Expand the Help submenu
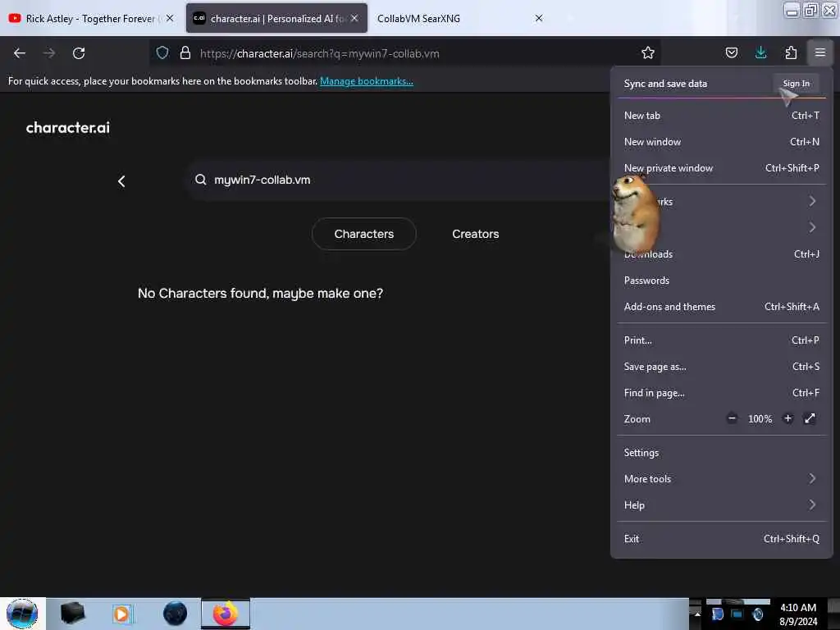Viewport: 840px width, 630px height. pos(721,505)
